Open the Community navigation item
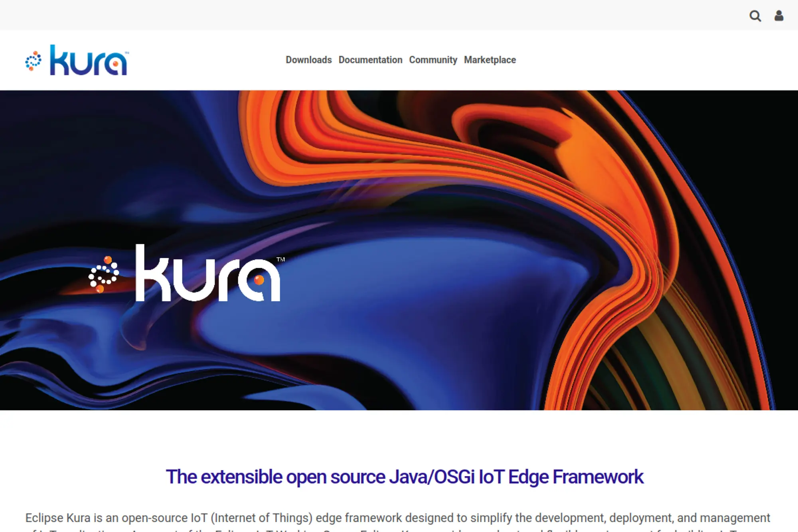 pyautogui.click(x=433, y=60)
